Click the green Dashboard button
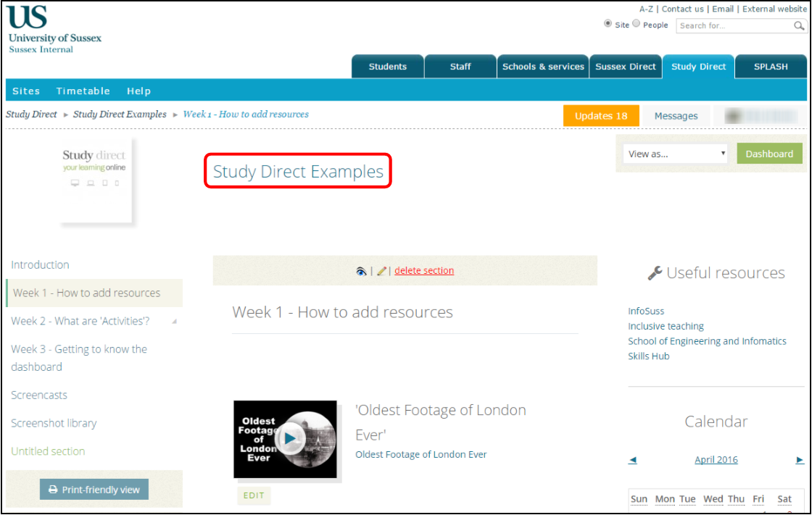 tap(769, 154)
